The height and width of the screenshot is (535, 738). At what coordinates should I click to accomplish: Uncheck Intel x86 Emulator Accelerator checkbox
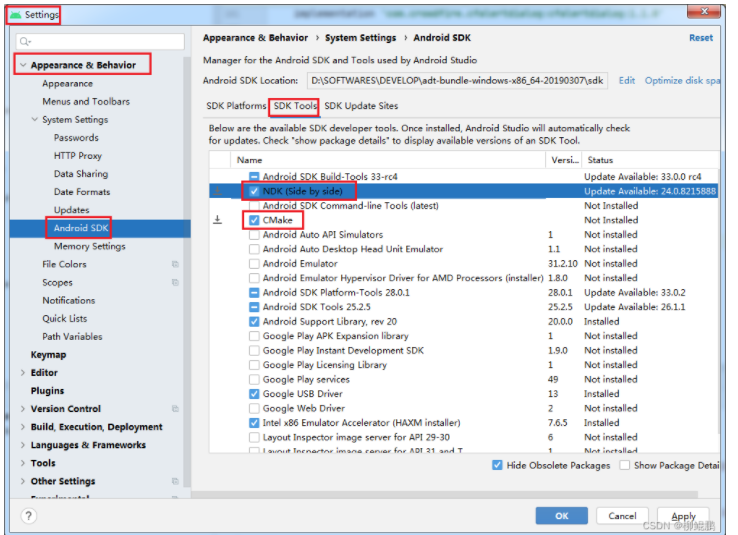click(x=254, y=423)
